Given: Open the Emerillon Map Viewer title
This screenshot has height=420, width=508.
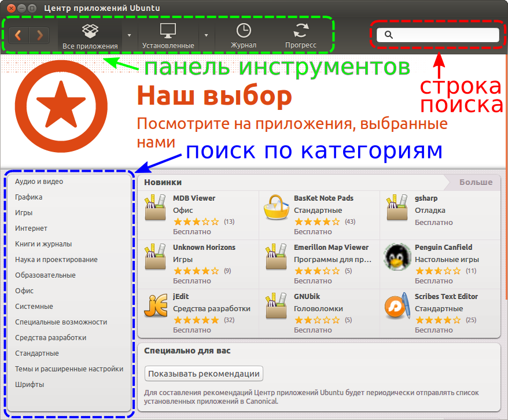Looking at the screenshot, I should tap(331, 248).
